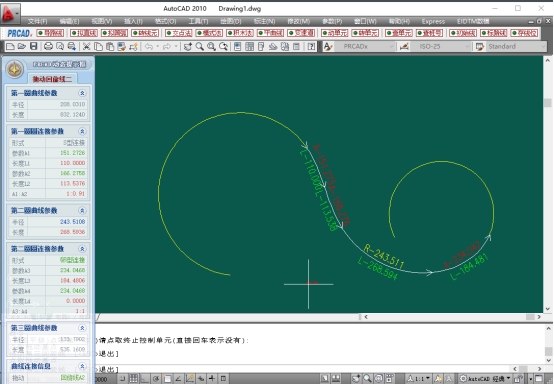The height and width of the screenshot is (384, 554).
Task: Click the Zoom Window icon
Action: pyautogui.click(x=211, y=46)
